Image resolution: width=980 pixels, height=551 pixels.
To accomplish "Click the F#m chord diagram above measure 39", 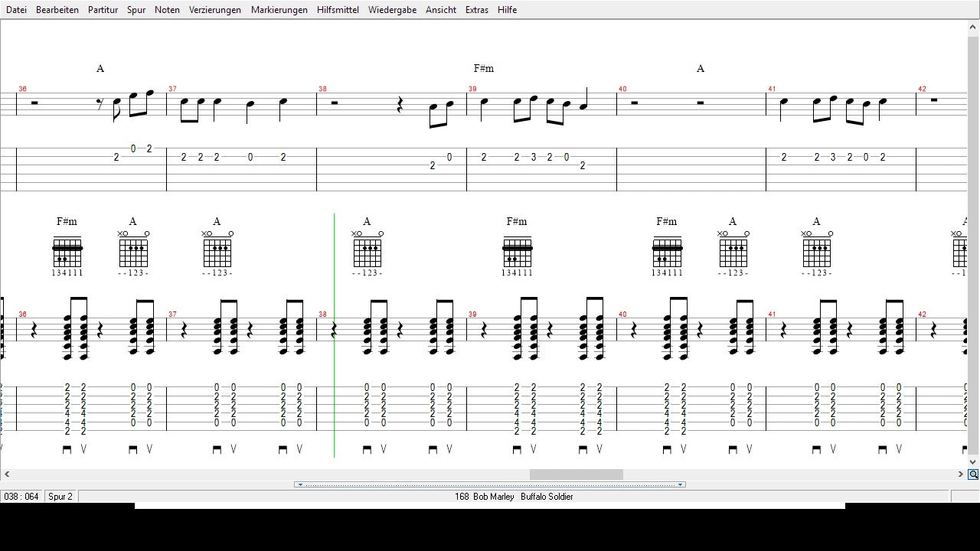I will (x=518, y=252).
